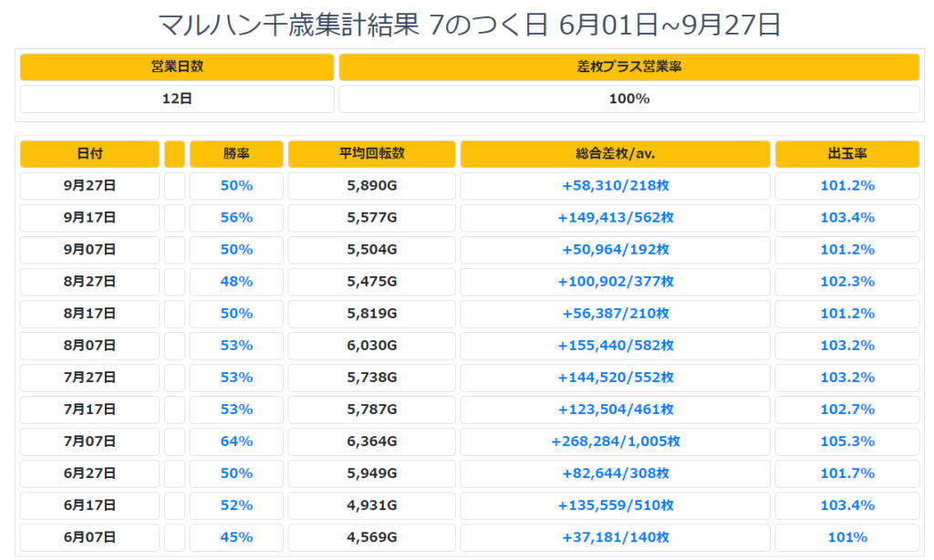Select the 6月07日 date cell
Image resolution: width=934 pixels, height=560 pixels.
pos(89,537)
